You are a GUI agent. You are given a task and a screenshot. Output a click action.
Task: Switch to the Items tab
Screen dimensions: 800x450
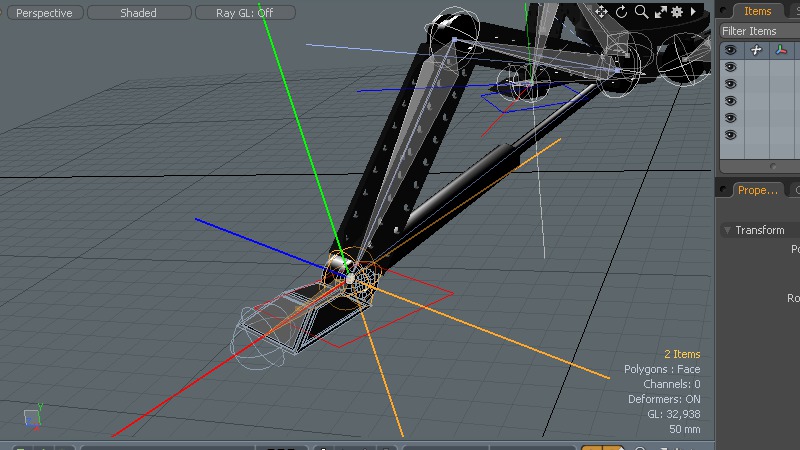(757, 11)
